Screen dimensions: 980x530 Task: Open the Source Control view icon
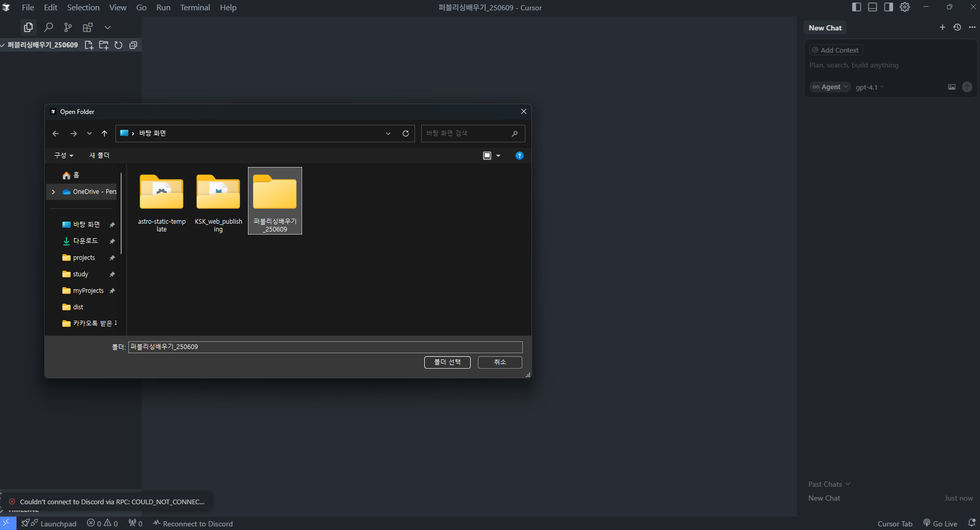[68, 27]
